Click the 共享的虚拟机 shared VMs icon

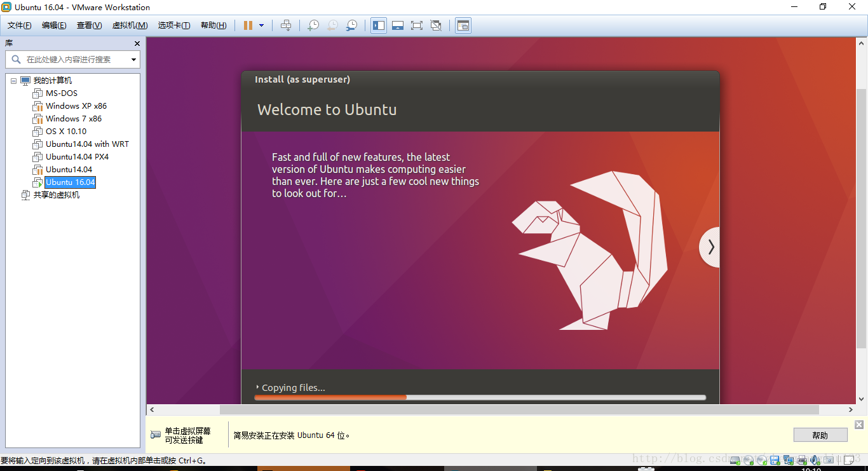pyautogui.click(x=25, y=195)
